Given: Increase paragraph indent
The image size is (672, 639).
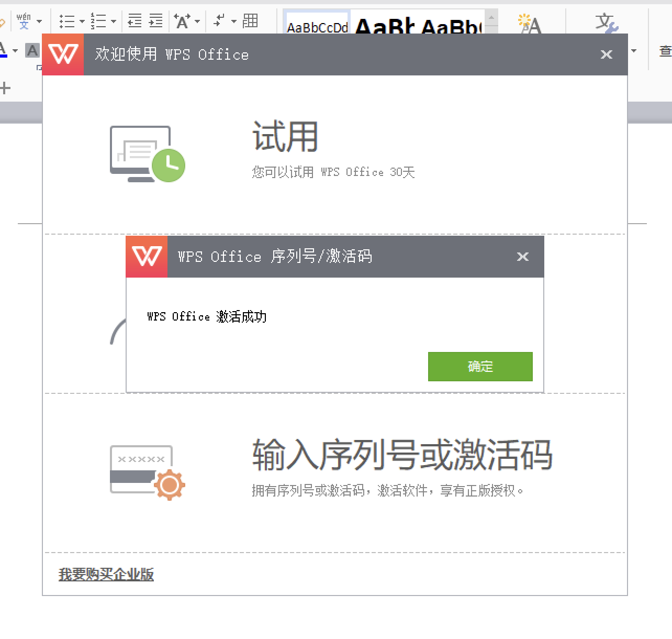Looking at the screenshot, I should [x=156, y=21].
